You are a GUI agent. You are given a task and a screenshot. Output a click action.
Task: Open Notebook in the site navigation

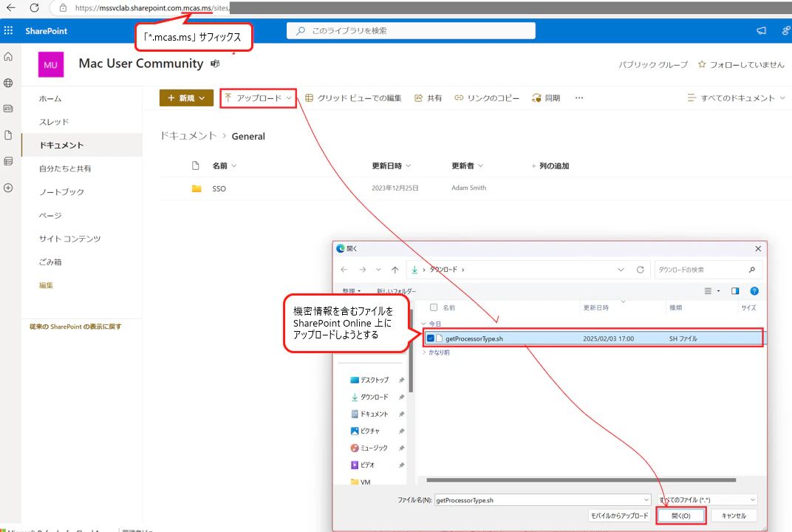tap(61, 191)
